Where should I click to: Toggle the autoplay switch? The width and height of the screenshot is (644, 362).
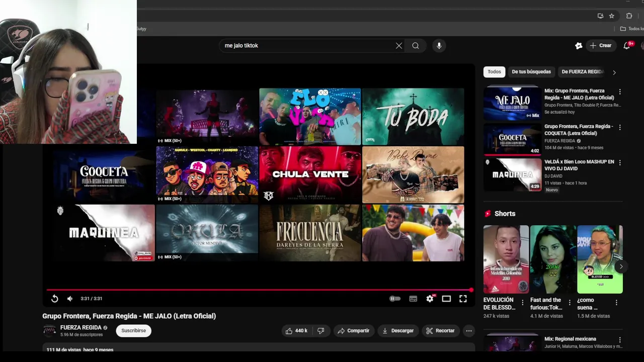(395, 299)
